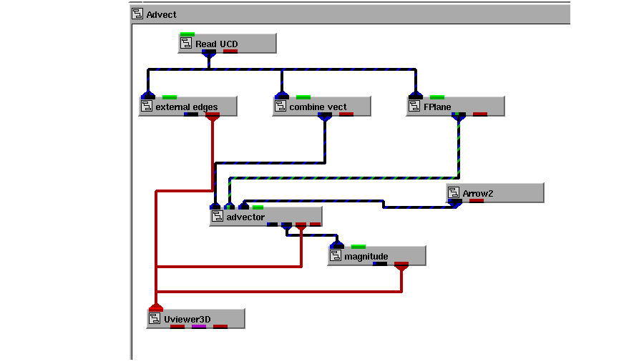The width and height of the screenshot is (639, 364).
Task: Click the FPlane module icon
Action: [414, 107]
